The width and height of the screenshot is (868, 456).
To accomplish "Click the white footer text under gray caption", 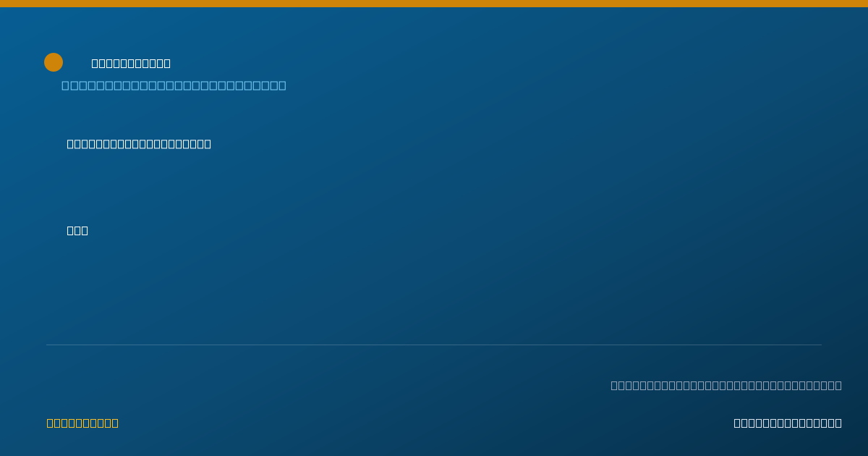I will tap(788, 423).
